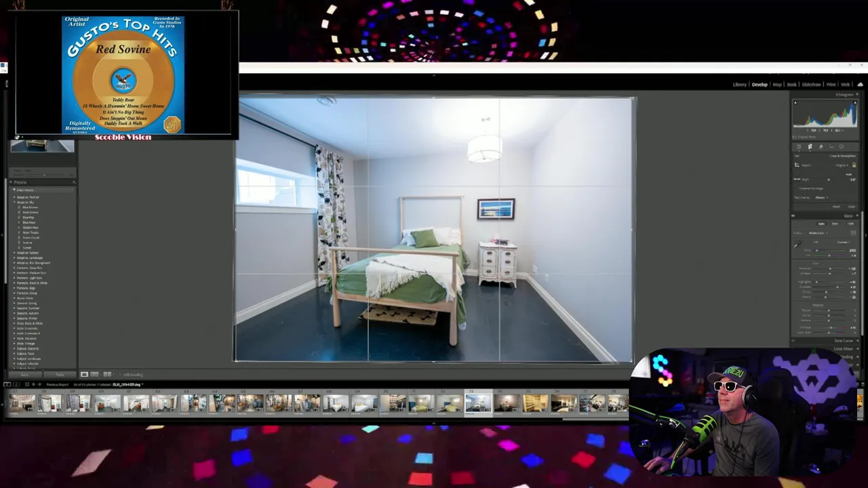Click the Auto tone button in Basic panel
Screen dimensions: 868x488
pos(821,224)
